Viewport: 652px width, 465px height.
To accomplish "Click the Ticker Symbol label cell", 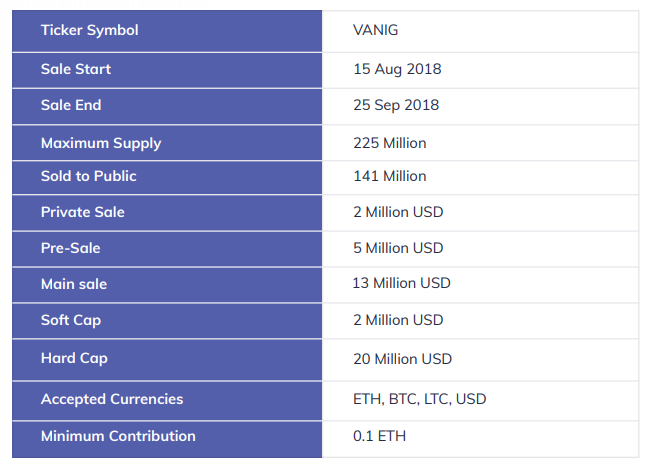I will 89,30.
